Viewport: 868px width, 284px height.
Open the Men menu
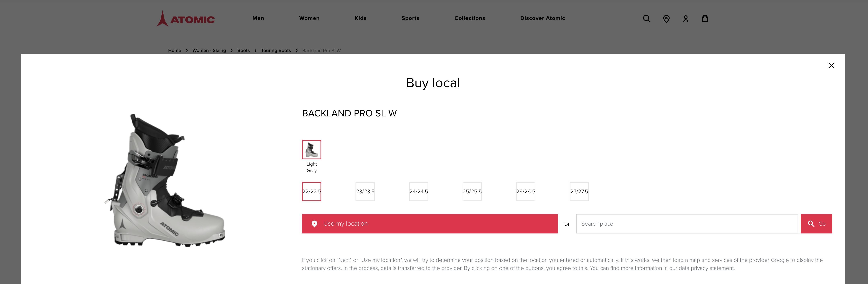258,18
